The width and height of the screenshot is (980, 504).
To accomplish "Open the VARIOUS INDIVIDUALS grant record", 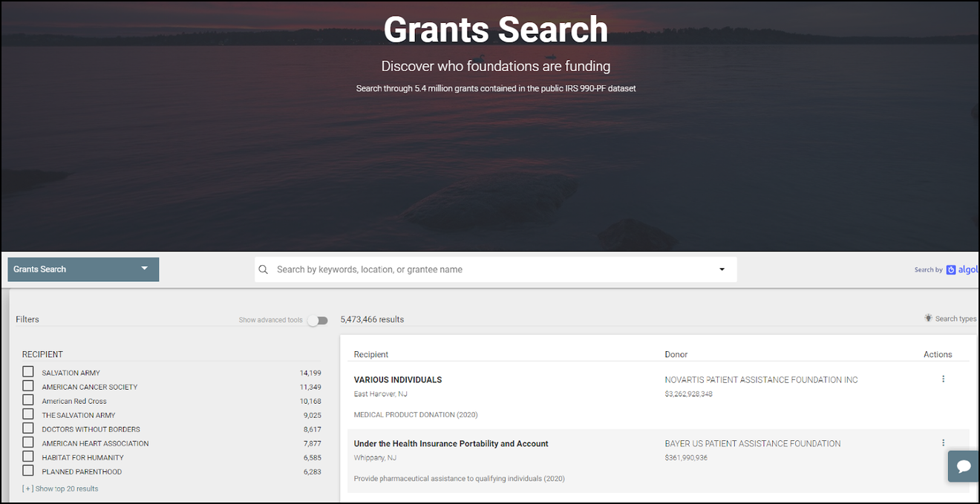I will click(x=398, y=380).
